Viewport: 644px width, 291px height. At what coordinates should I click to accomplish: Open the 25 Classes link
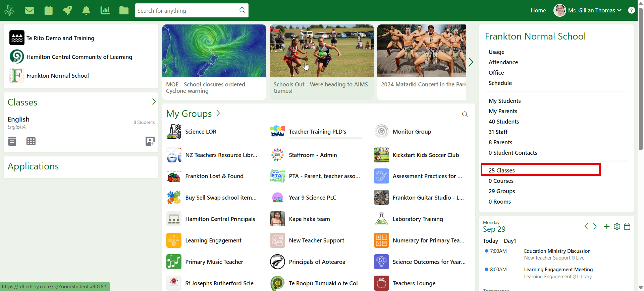501,170
